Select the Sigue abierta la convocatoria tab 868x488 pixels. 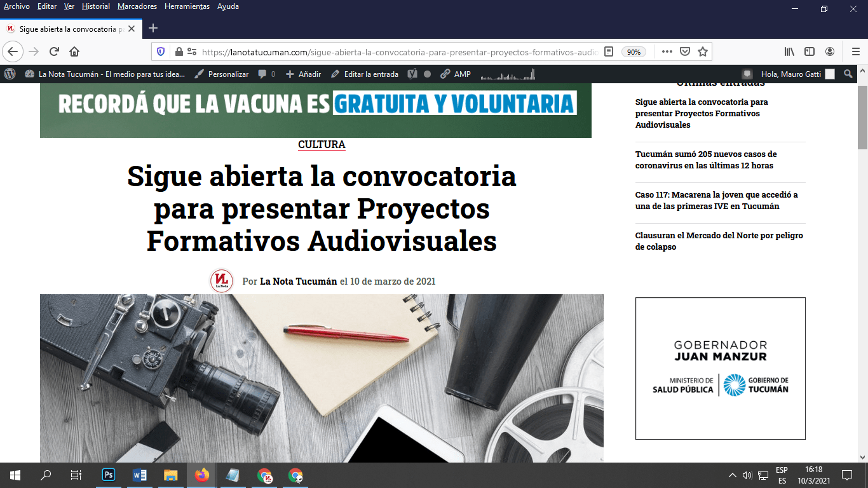point(71,29)
